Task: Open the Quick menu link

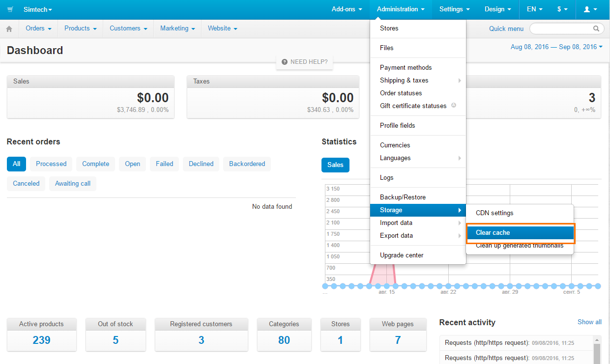Action: click(x=506, y=28)
